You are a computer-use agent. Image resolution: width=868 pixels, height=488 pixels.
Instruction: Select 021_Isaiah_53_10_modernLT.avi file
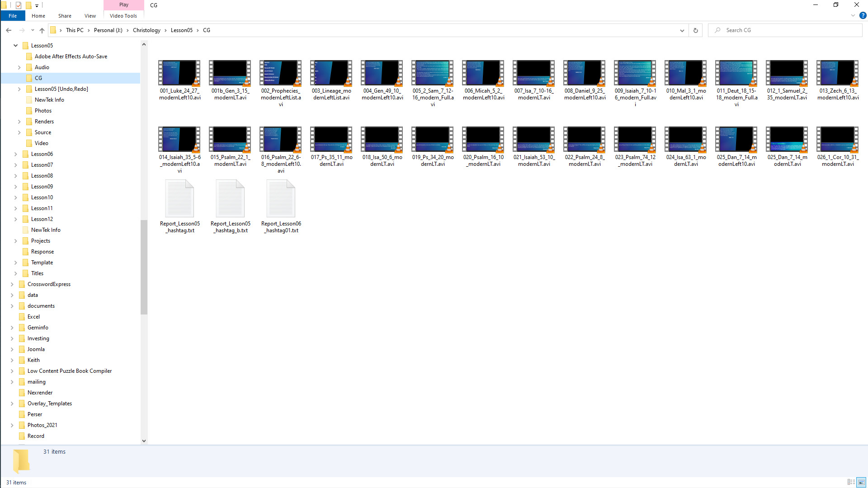[534, 146]
